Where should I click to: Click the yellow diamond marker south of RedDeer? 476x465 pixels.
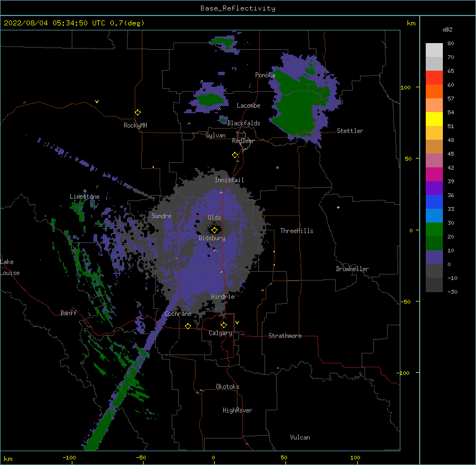[x=235, y=155]
